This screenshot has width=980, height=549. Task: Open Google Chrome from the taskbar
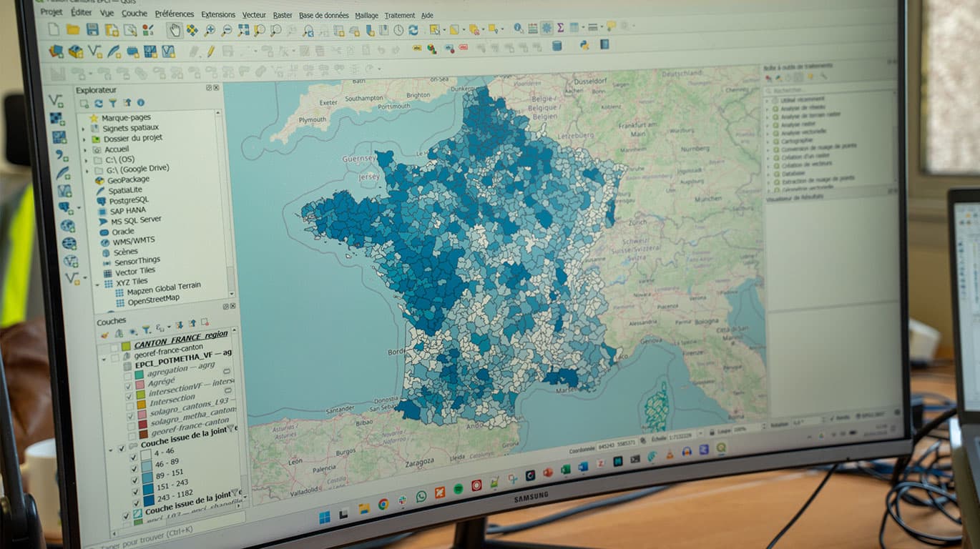383,504
